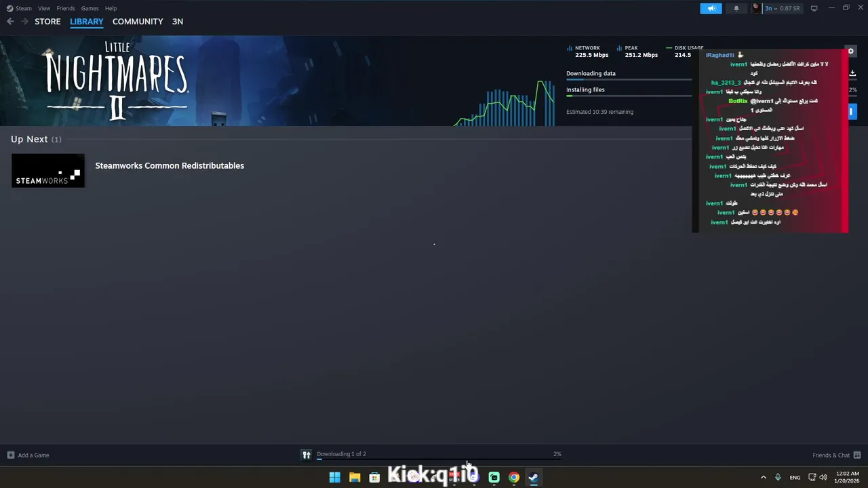Image resolution: width=868 pixels, height=488 pixels.
Task: Click Downloading 1 of 2 status
Action: [x=341, y=454]
